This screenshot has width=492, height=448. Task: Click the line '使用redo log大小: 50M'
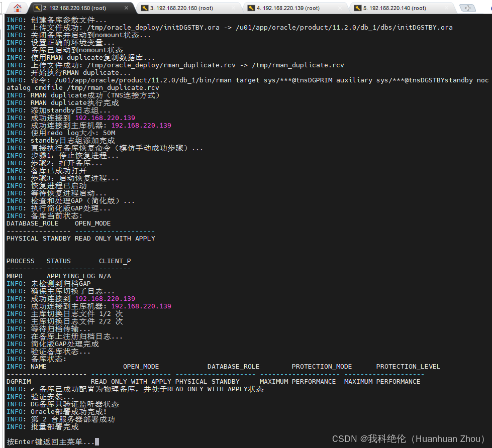tap(61, 133)
